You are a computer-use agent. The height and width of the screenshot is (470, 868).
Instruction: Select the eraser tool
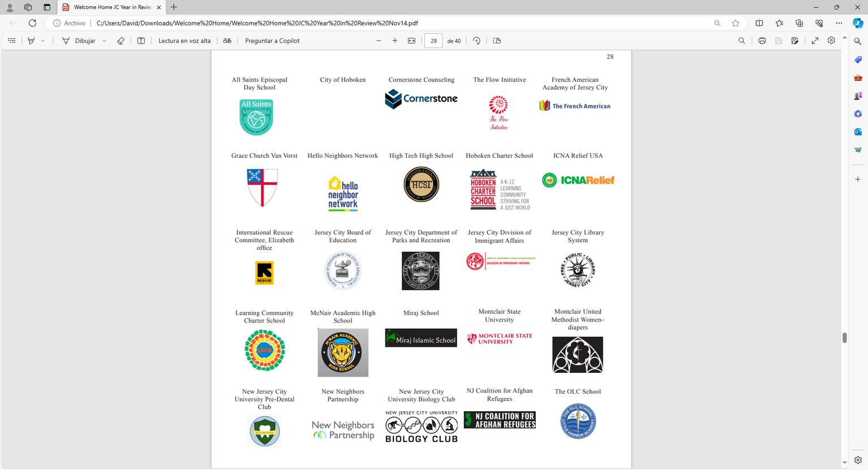click(120, 41)
